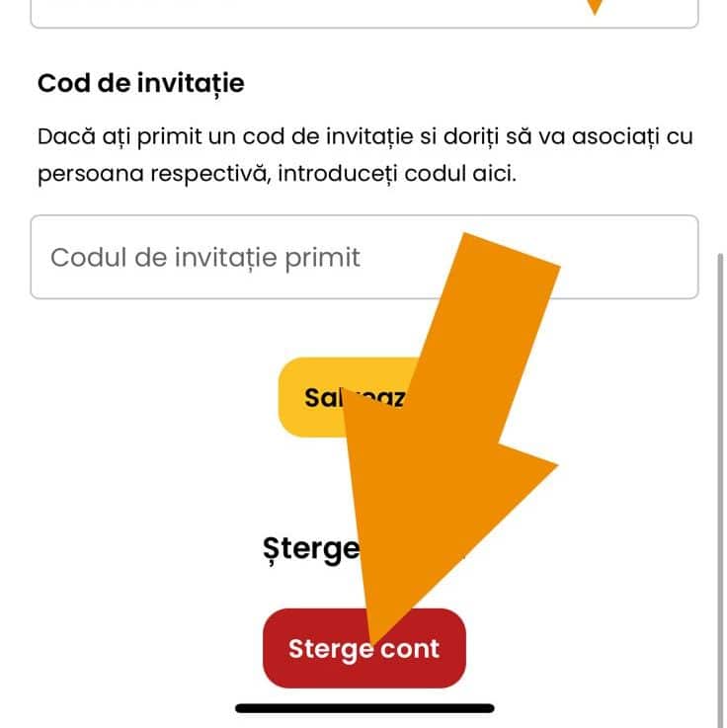Viewport: 727px width, 728px height.
Task: Click the partially visible field at top
Action: (x=296, y=12)
